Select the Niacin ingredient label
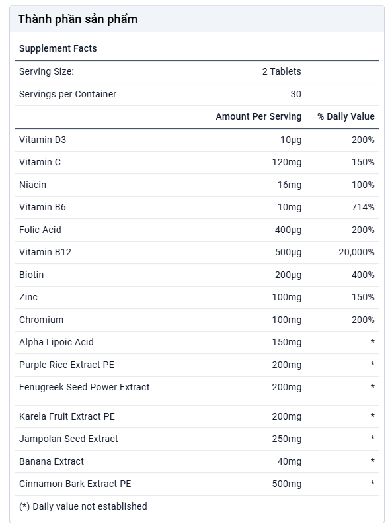The height and width of the screenshot is (532, 392). click(32, 185)
